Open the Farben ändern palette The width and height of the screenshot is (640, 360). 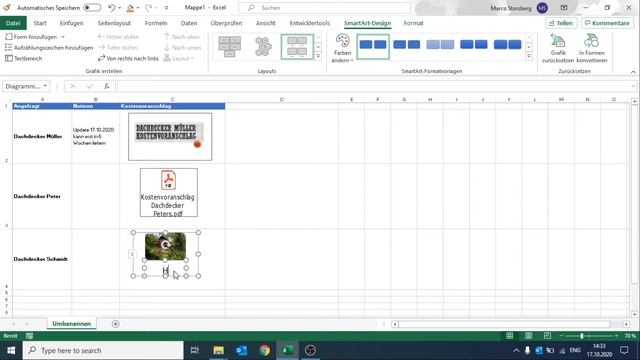342,49
